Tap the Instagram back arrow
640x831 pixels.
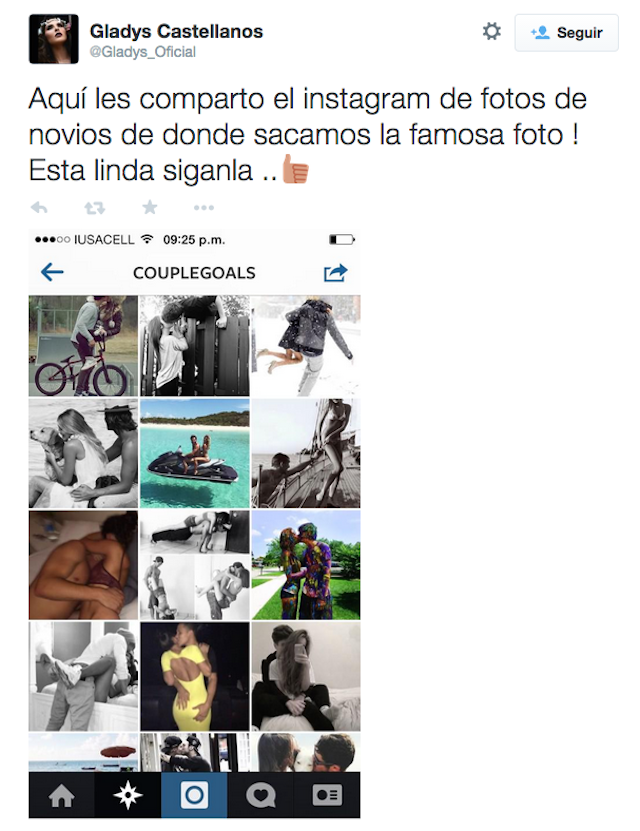click(x=52, y=272)
